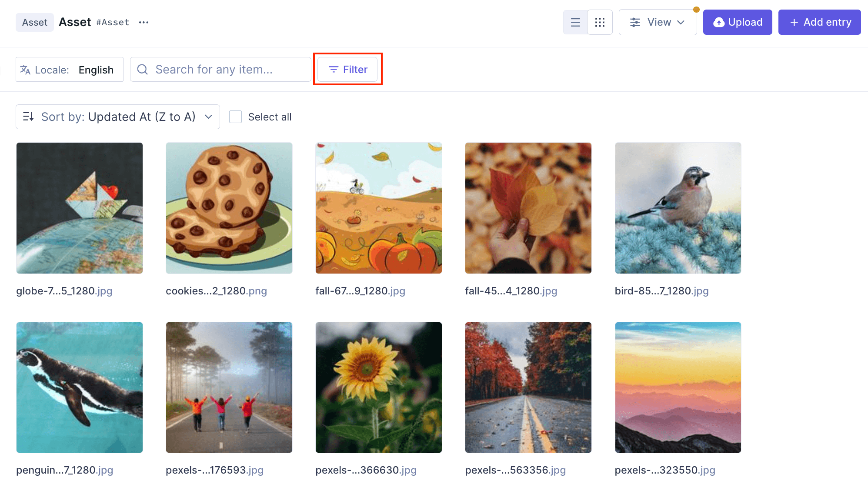The width and height of the screenshot is (868, 501).
Task: Change the locale from English
Action: pyautogui.click(x=96, y=70)
